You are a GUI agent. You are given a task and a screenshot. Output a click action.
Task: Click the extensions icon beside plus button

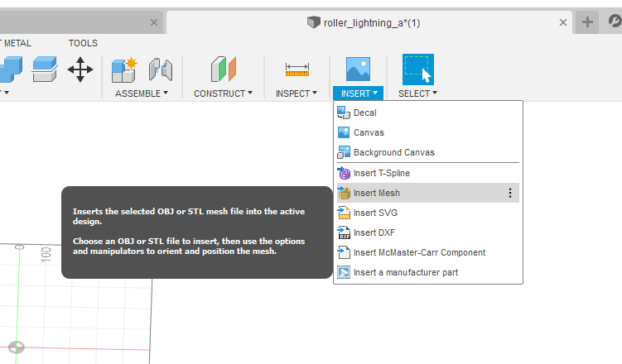pyautogui.click(x=615, y=21)
